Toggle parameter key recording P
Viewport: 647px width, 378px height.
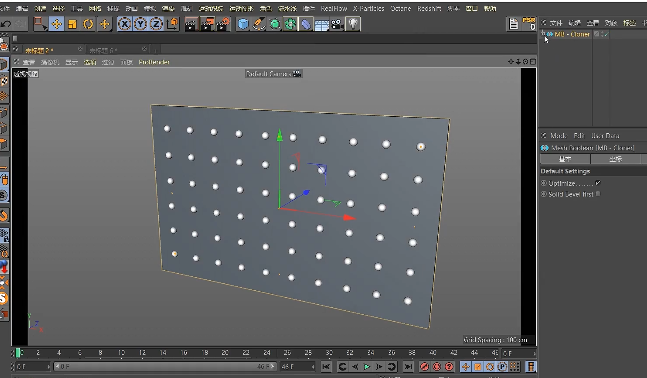502,366
